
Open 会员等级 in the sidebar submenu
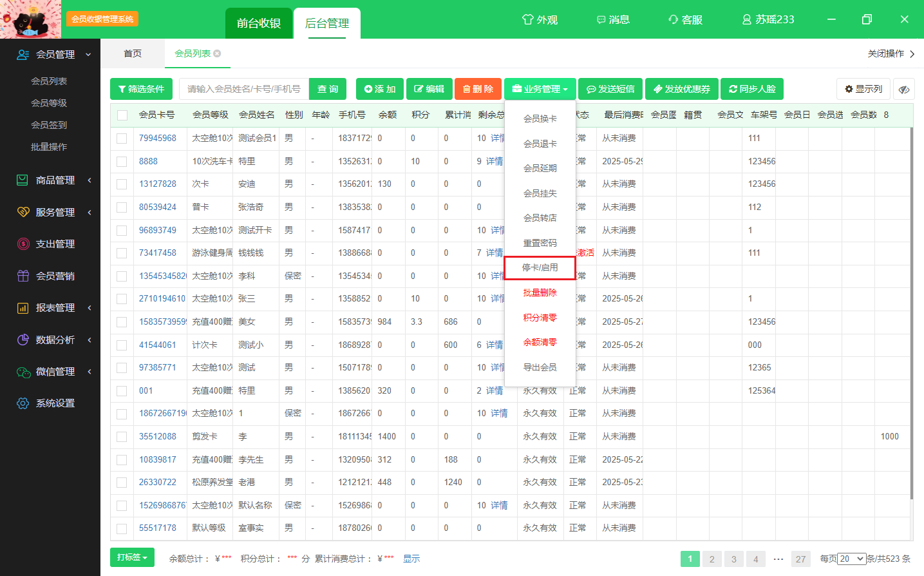pyautogui.click(x=49, y=103)
